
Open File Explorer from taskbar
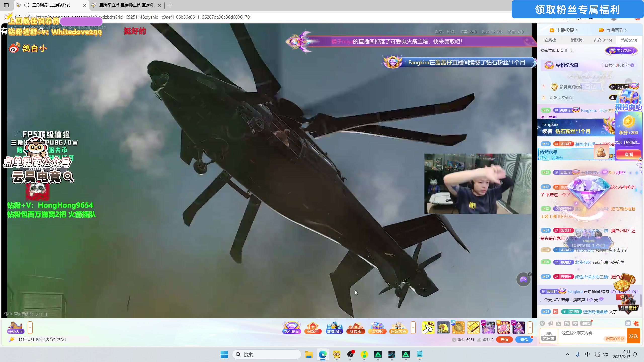[x=309, y=354]
